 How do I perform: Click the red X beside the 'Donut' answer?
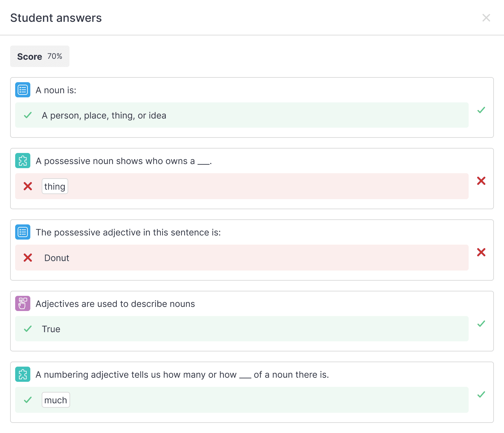point(28,258)
